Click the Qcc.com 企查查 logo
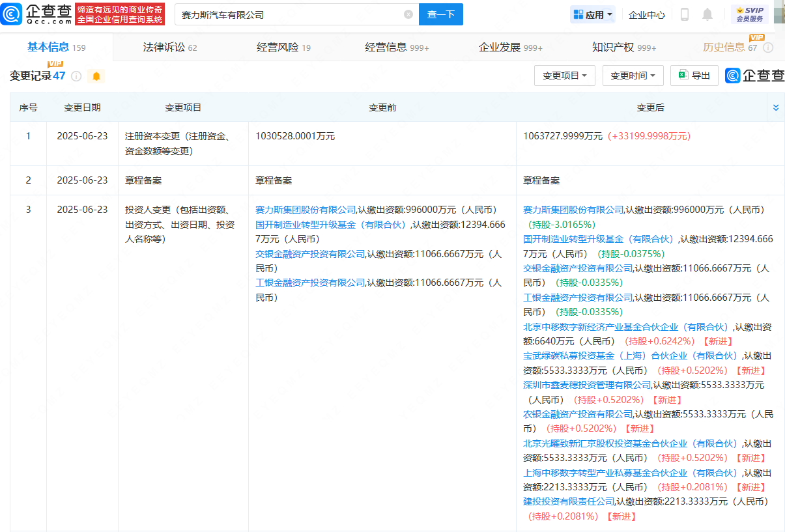Viewport: 785px width, 532px height. click(37, 14)
